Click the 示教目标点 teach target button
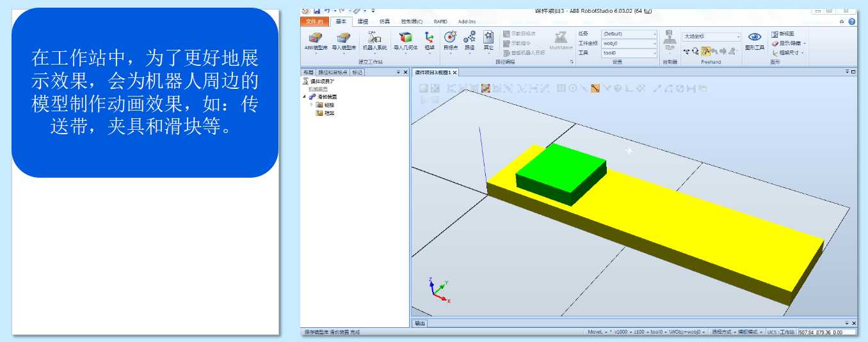The height and width of the screenshot is (342, 868). click(x=519, y=34)
